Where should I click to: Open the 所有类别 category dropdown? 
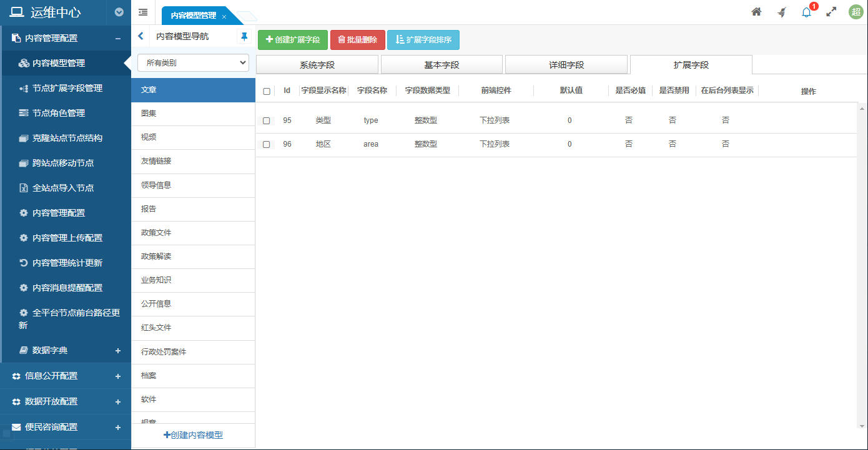(x=193, y=63)
